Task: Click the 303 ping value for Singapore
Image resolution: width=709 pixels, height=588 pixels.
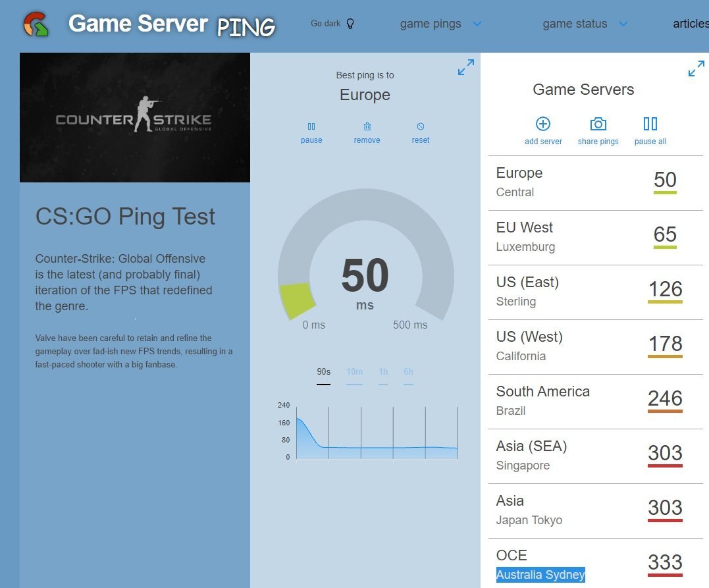Action: pyautogui.click(x=665, y=453)
